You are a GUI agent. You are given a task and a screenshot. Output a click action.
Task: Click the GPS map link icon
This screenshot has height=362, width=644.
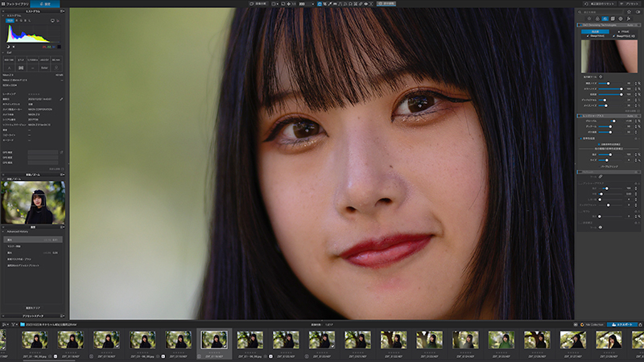(x=62, y=152)
